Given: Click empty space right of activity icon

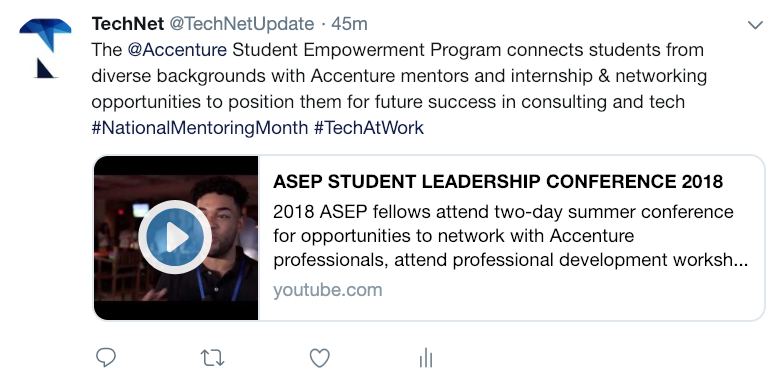Looking at the screenshot, I should point(597,358).
